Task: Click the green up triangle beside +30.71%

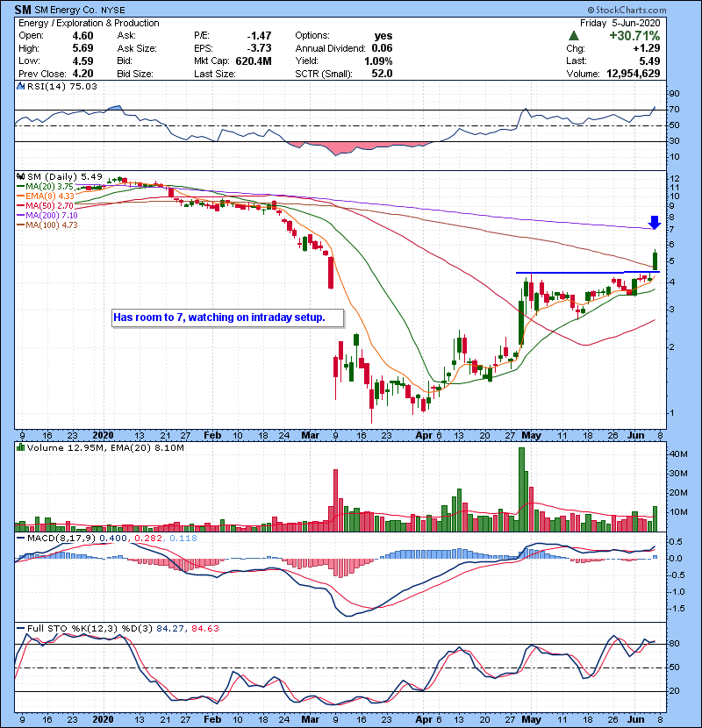Action: point(572,35)
